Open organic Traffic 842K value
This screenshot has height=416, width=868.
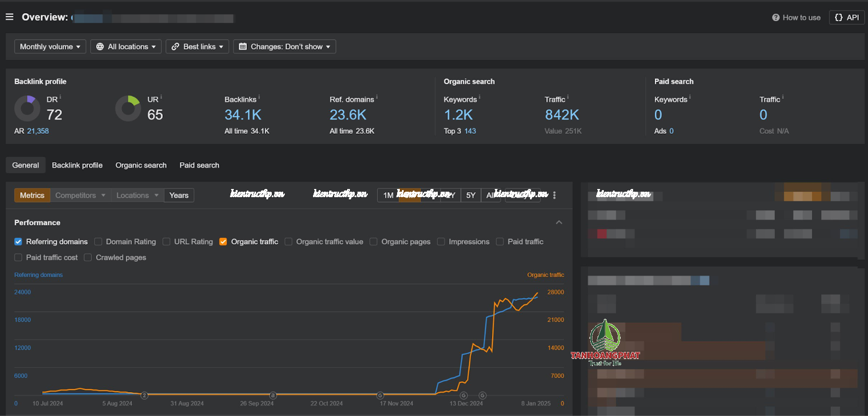pos(562,115)
